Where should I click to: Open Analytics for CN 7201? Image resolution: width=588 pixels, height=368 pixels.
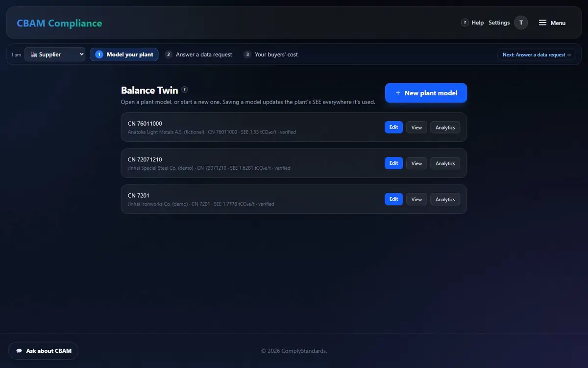[x=445, y=199]
